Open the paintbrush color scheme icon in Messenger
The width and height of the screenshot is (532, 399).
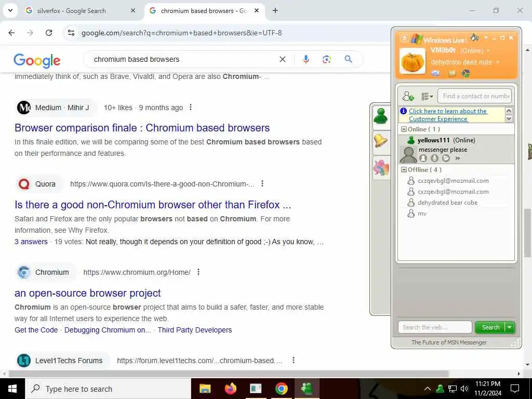pos(475,37)
